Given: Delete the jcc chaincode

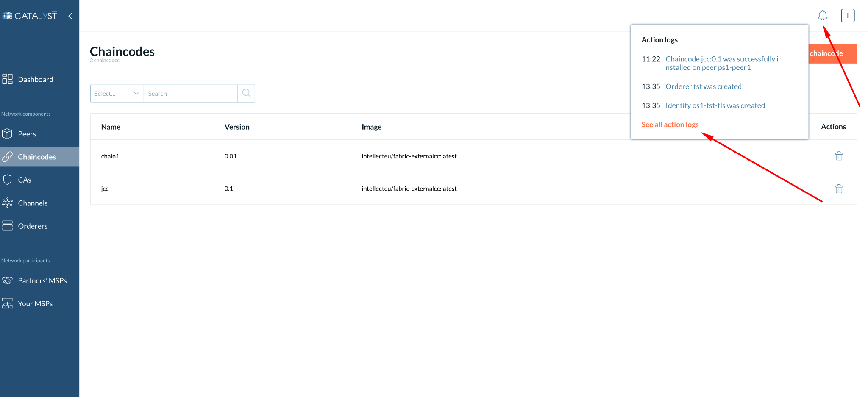Looking at the screenshot, I should pyautogui.click(x=839, y=189).
